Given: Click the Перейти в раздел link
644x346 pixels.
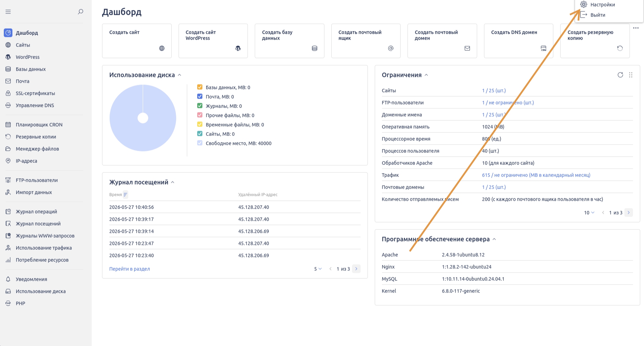Looking at the screenshot, I should [x=130, y=269].
